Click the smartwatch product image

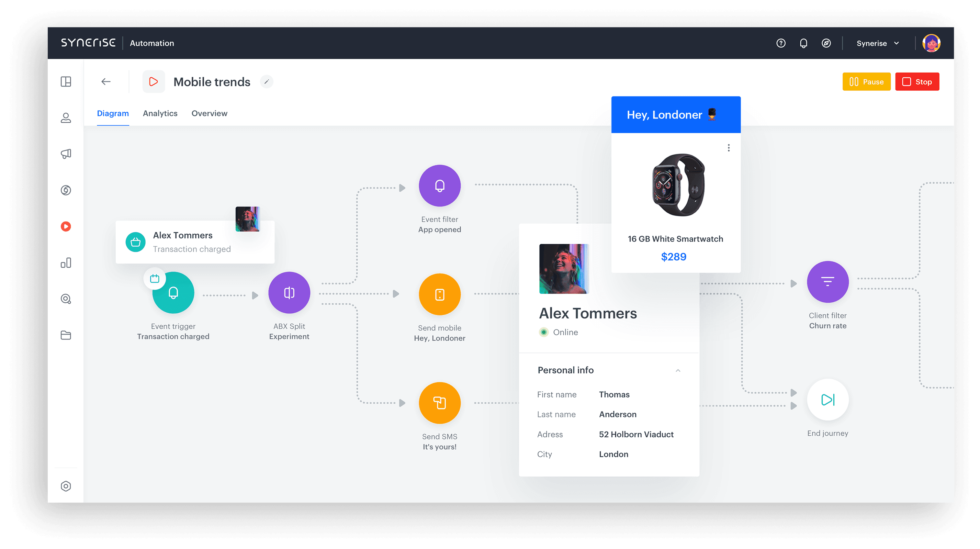click(x=678, y=185)
